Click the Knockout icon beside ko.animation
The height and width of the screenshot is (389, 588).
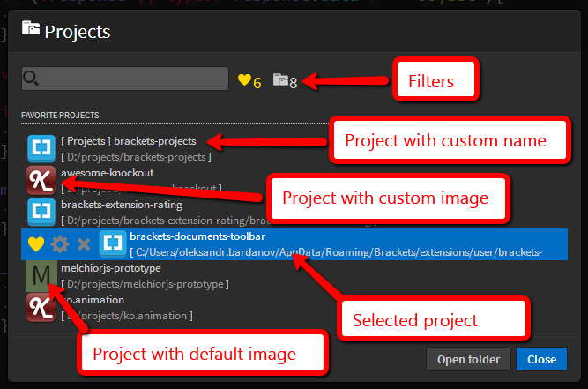point(41,308)
